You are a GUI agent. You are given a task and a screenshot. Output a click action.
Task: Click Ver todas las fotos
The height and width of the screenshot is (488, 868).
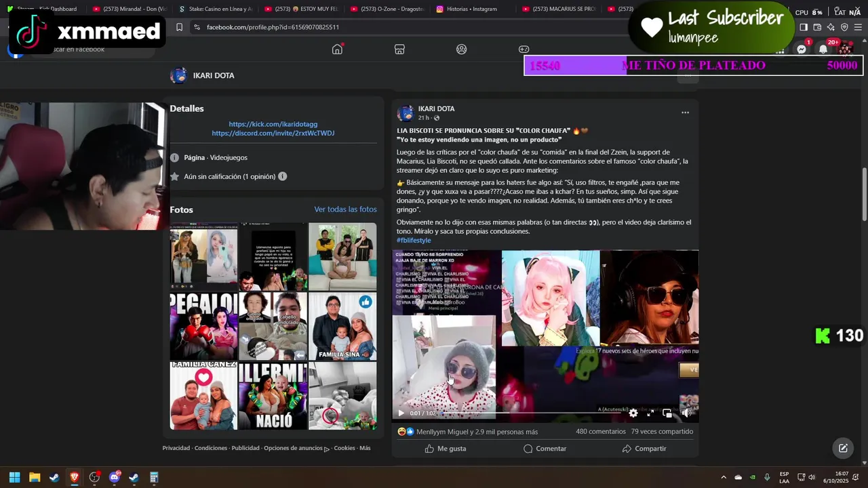point(345,209)
